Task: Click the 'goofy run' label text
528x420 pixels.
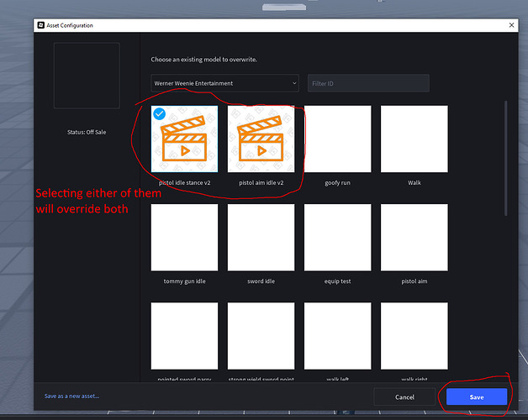Action: (337, 183)
